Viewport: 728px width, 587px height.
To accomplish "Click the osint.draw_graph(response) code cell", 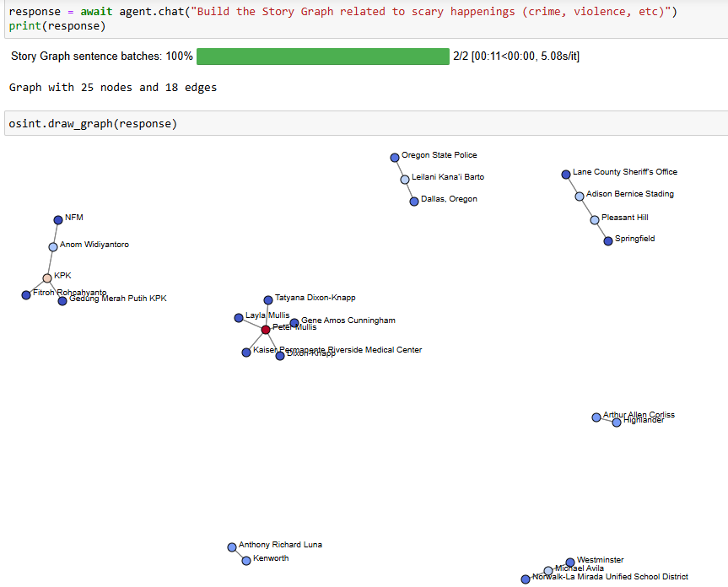I will coord(366,123).
